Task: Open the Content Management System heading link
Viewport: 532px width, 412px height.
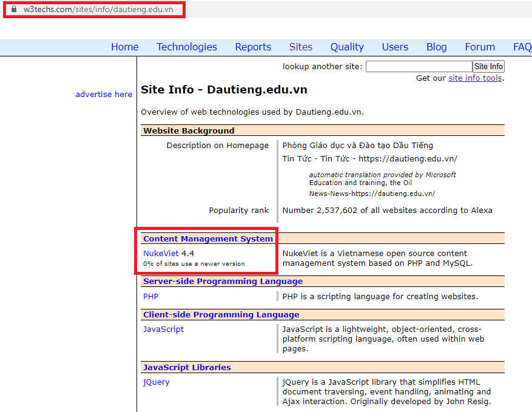Action: [x=208, y=238]
